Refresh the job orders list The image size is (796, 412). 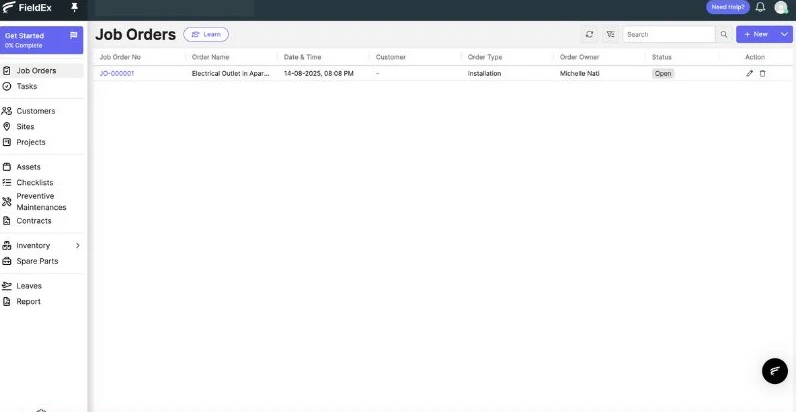point(589,35)
